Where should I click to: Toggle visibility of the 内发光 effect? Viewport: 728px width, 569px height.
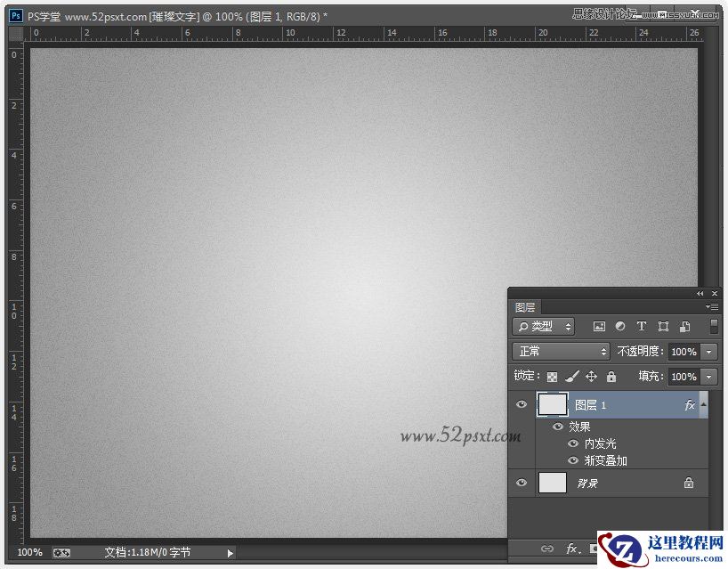point(573,443)
